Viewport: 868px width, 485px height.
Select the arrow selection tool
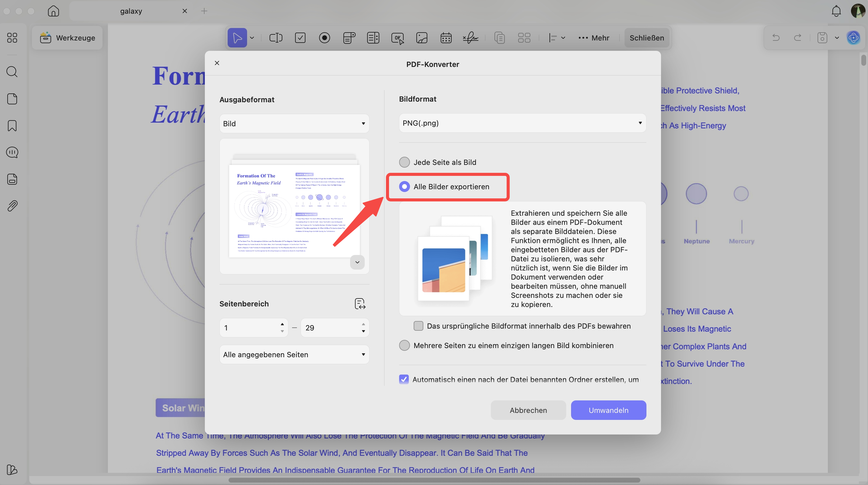(237, 38)
